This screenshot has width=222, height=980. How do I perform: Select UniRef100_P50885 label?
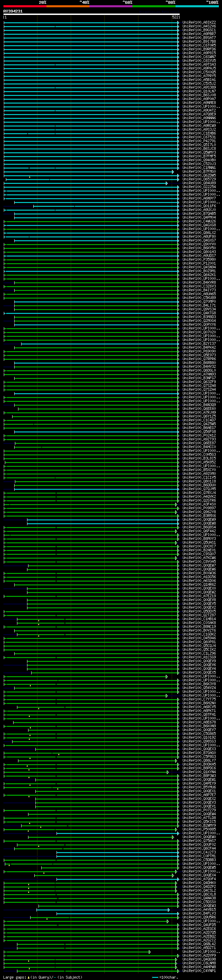click(x=199, y=830)
